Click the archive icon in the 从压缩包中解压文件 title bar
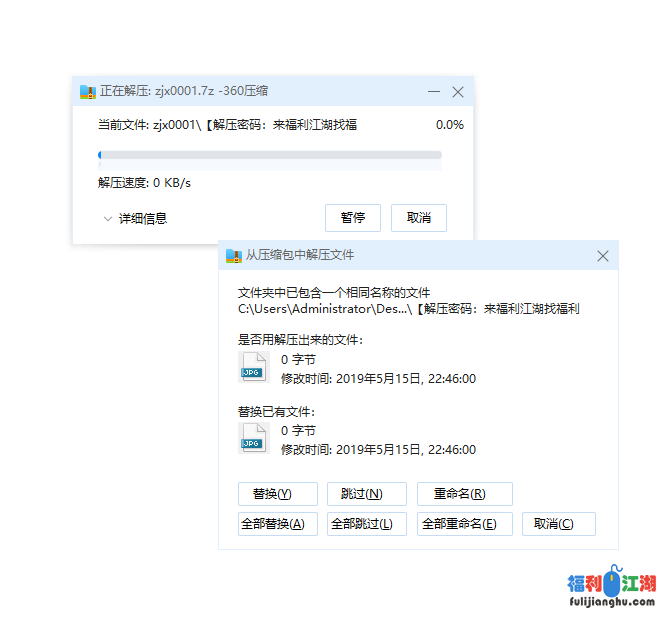Viewport: 667px width, 617px height. coord(234,255)
